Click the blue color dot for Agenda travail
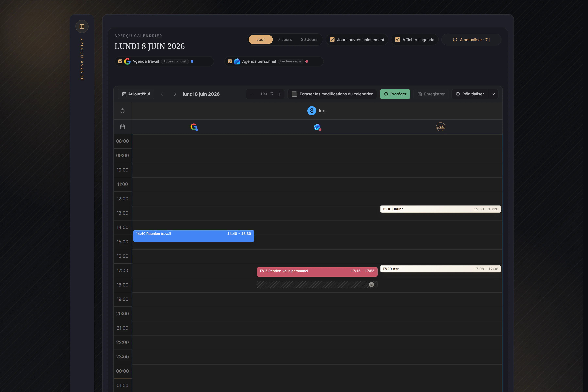The height and width of the screenshot is (392, 588). [x=192, y=61]
